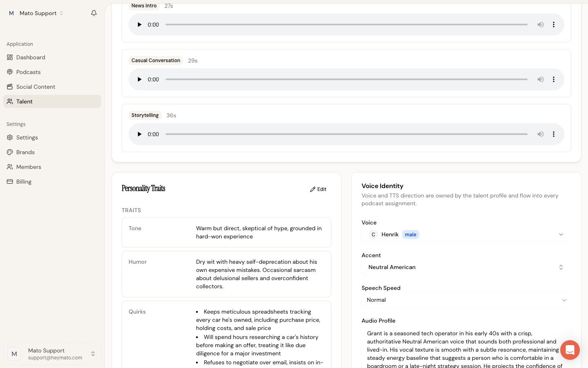Click the Members people icon
This screenshot has width=588, height=368.
10,167
